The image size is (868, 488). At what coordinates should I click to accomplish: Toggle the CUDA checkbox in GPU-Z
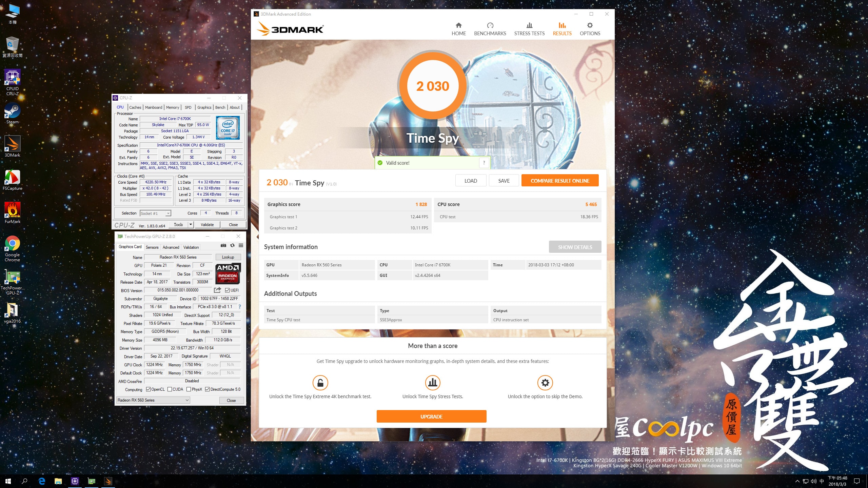click(170, 389)
